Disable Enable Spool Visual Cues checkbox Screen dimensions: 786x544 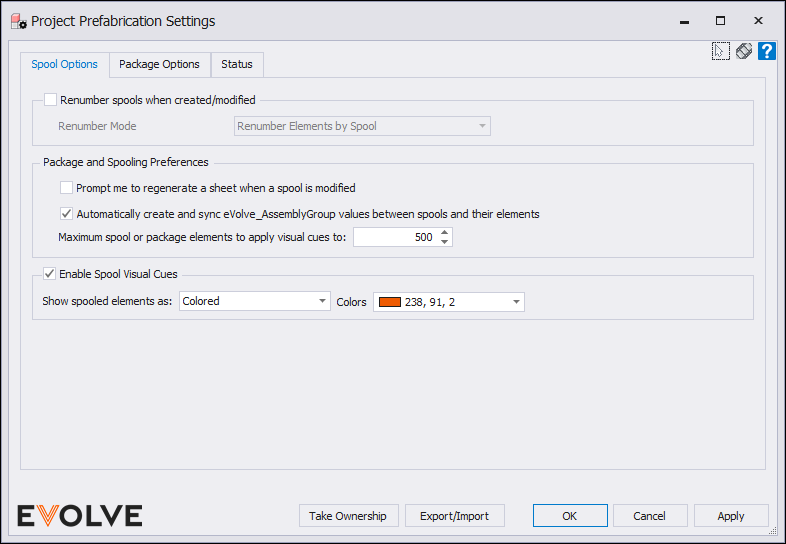point(49,274)
